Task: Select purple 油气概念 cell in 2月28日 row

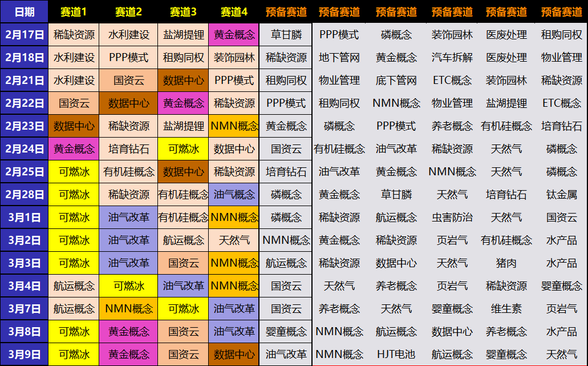Action: (234, 195)
